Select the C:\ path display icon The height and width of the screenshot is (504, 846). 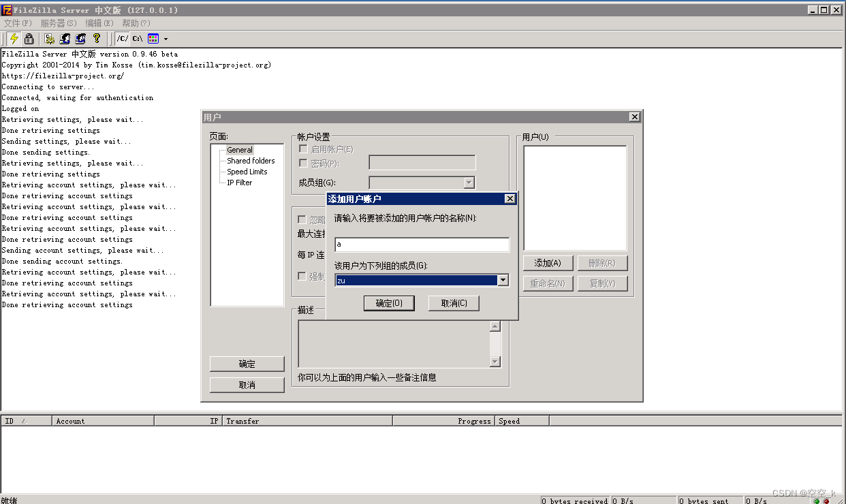[138, 39]
